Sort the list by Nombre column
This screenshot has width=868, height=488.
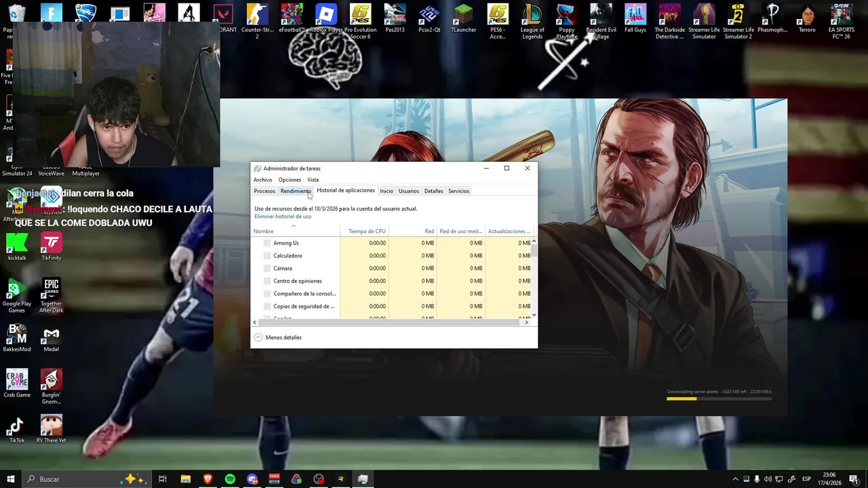(296, 231)
